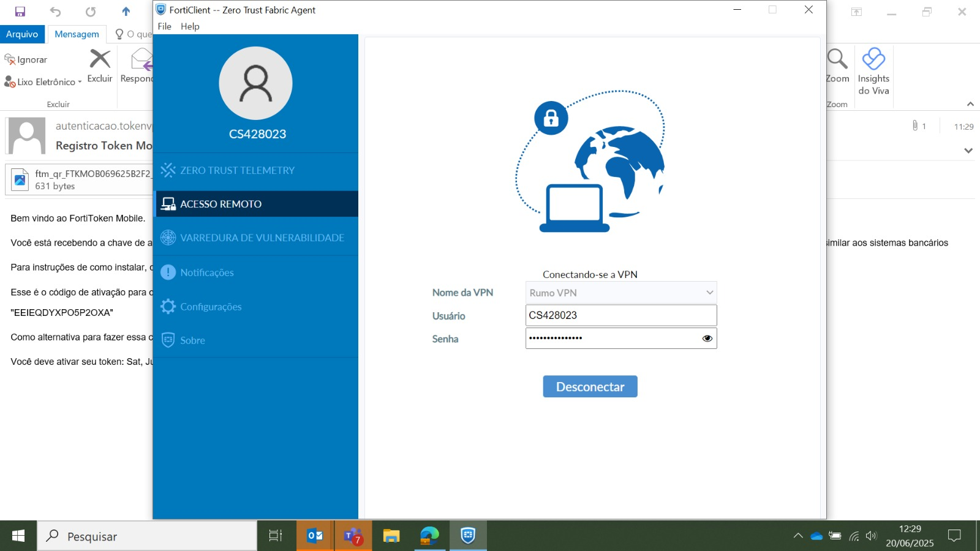The width and height of the screenshot is (980, 551).
Task: Click the Configurações gear icon
Action: coord(168,307)
